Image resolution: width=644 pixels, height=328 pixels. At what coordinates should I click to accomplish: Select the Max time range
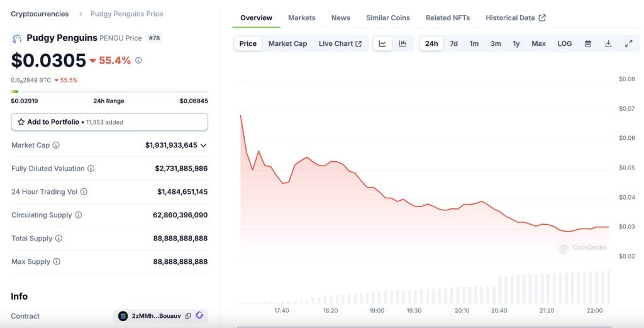point(538,43)
